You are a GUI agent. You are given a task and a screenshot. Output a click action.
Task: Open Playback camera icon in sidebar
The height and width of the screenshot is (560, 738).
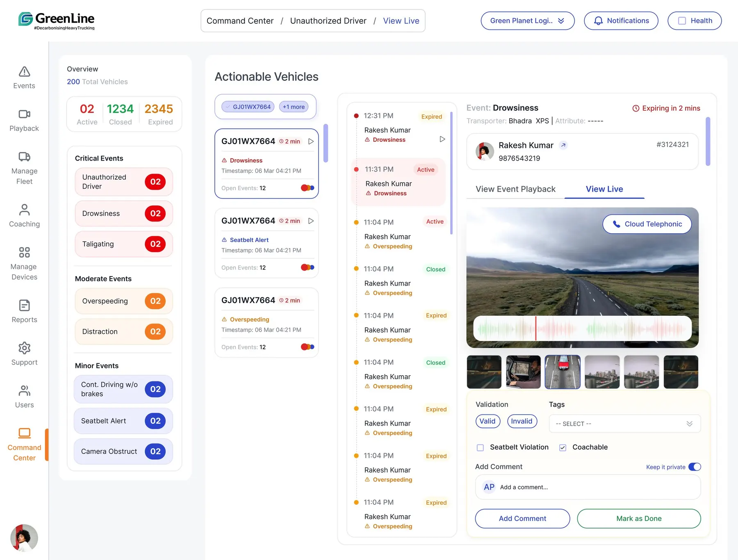tap(25, 114)
